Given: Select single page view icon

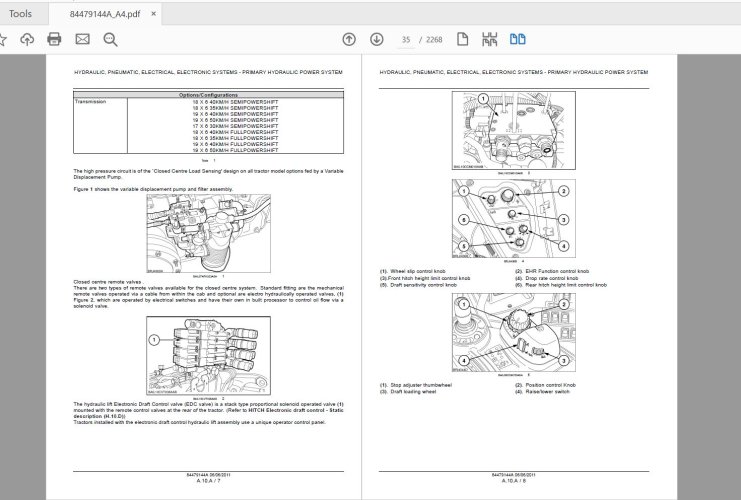Looking at the screenshot, I should pos(463,39).
